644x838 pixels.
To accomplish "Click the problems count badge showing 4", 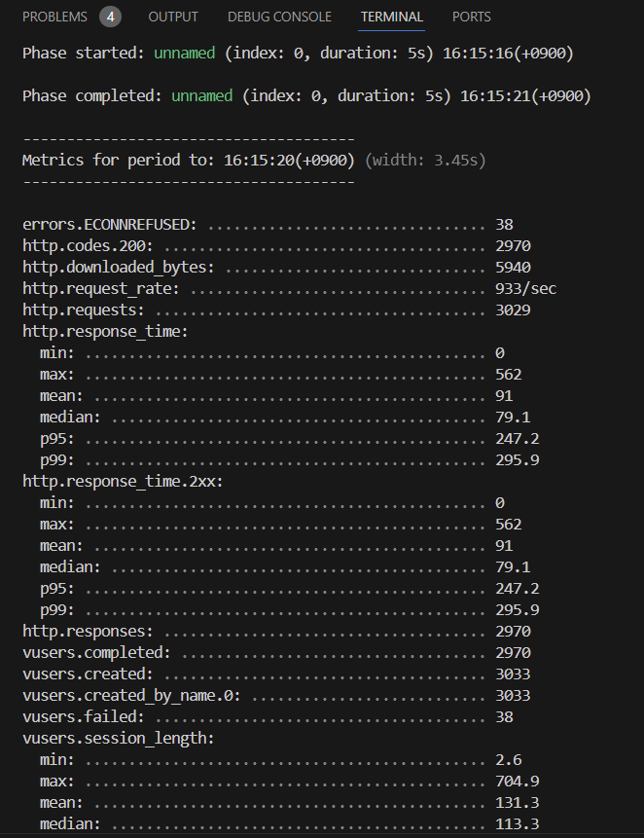I will click(x=111, y=17).
